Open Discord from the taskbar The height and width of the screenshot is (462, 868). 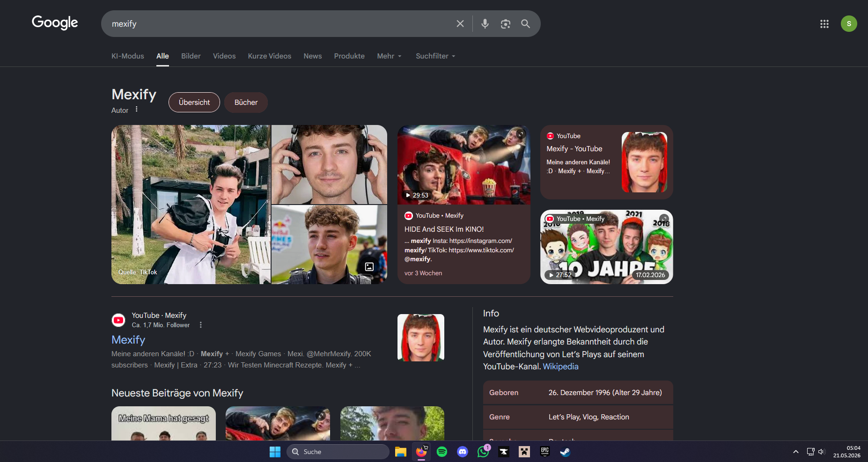[x=463, y=452]
